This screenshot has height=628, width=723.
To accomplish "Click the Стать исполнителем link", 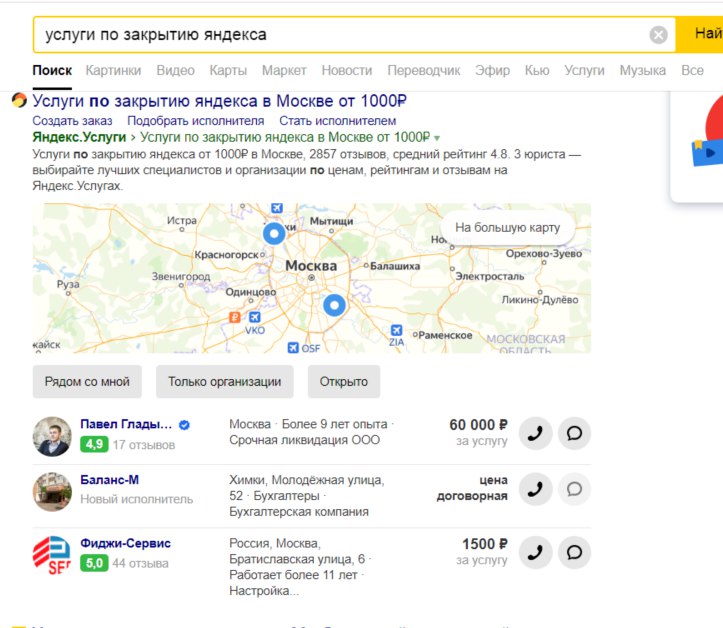I will click(338, 121).
